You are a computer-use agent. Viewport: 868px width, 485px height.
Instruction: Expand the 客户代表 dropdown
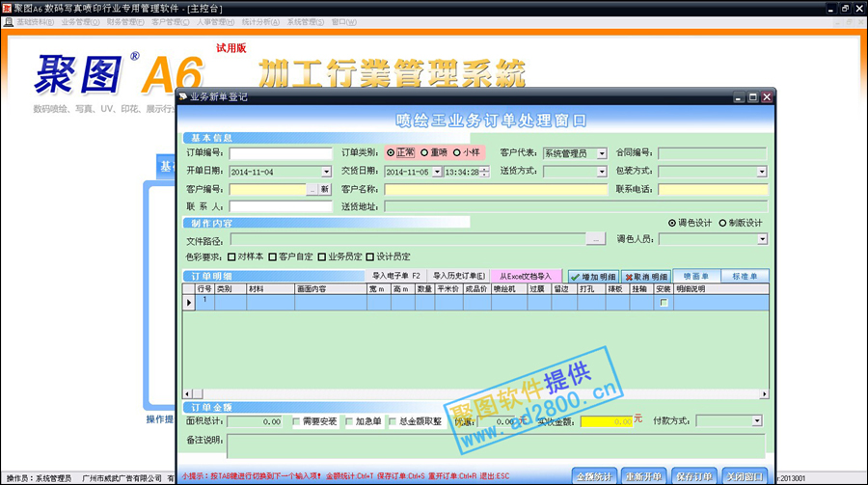click(x=602, y=154)
